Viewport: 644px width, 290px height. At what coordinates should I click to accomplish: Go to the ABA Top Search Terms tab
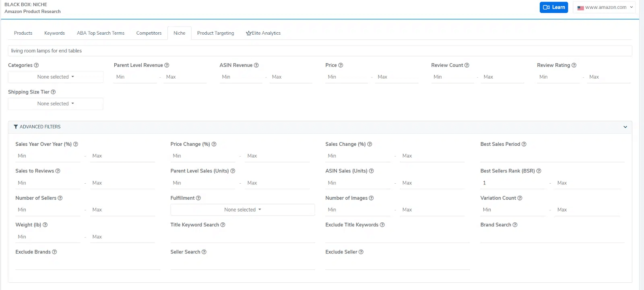point(101,33)
